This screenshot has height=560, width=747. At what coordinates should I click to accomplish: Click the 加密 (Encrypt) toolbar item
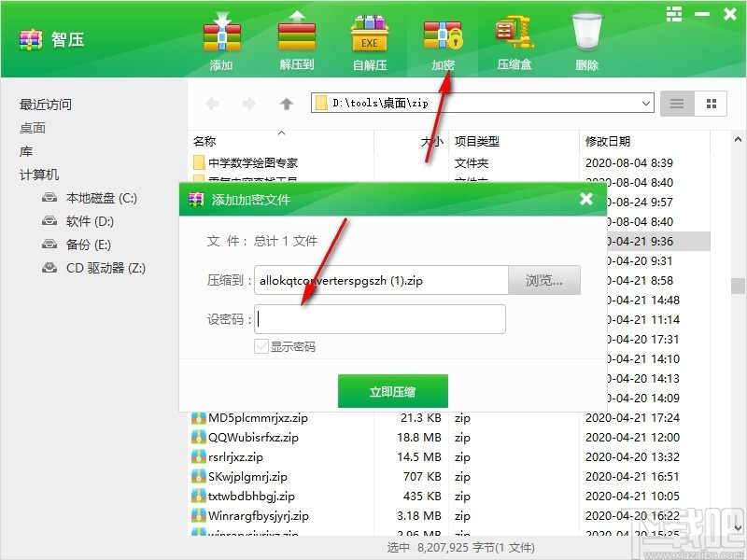tap(443, 37)
